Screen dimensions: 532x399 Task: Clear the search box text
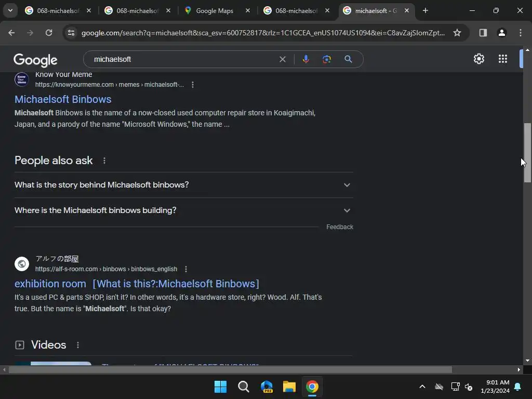282,59
